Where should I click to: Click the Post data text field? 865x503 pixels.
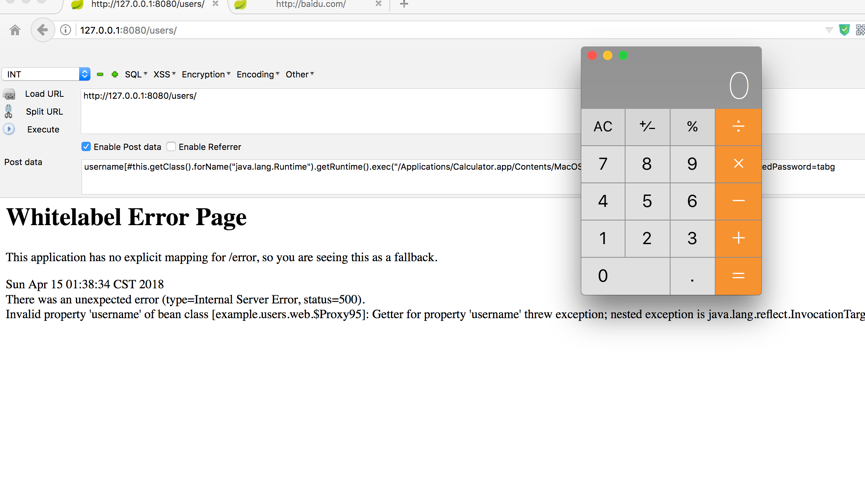331,176
